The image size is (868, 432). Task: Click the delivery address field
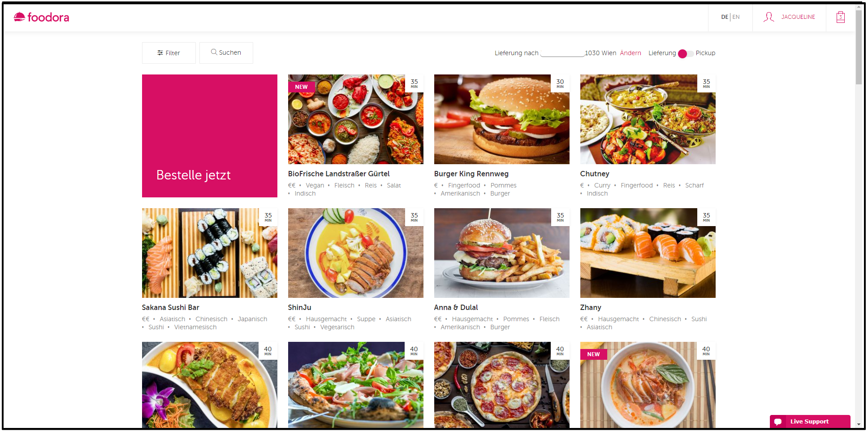pos(562,53)
